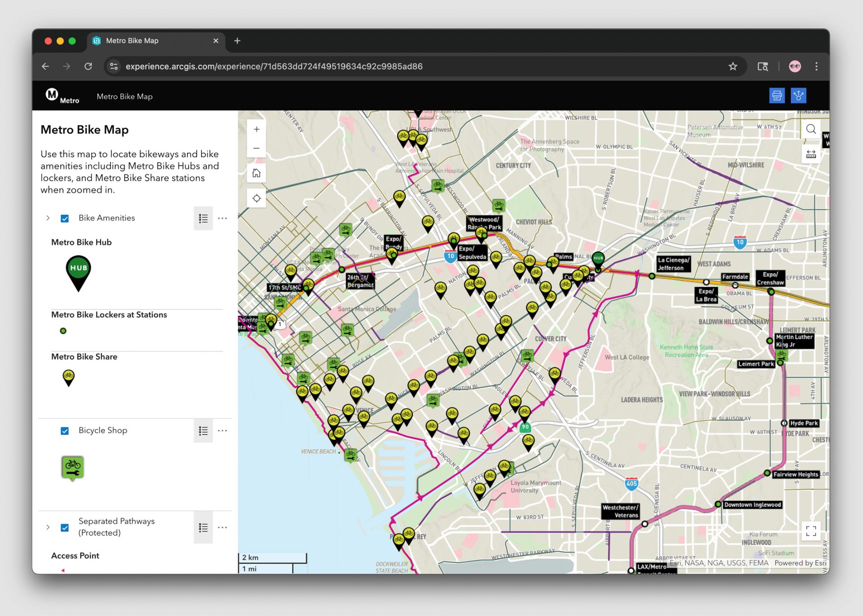Screen dimensions: 863x616
Task: Open the Chrome three-dot browser menu
Action: (x=817, y=66)
